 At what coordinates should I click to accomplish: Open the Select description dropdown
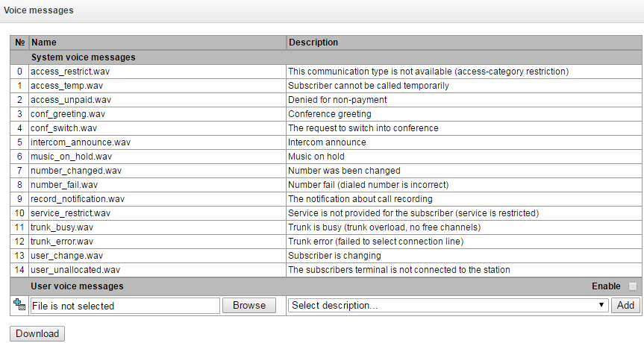click(448, 306)
